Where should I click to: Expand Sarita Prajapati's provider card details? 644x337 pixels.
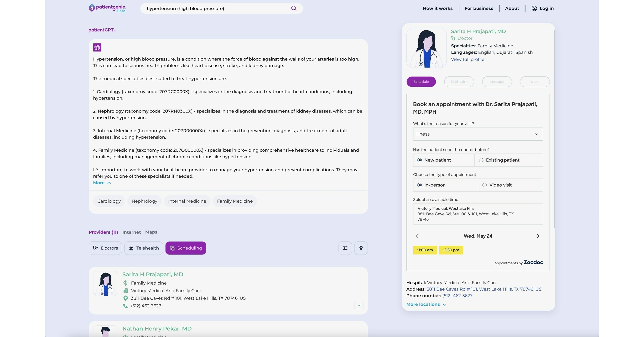coord(359,305)
